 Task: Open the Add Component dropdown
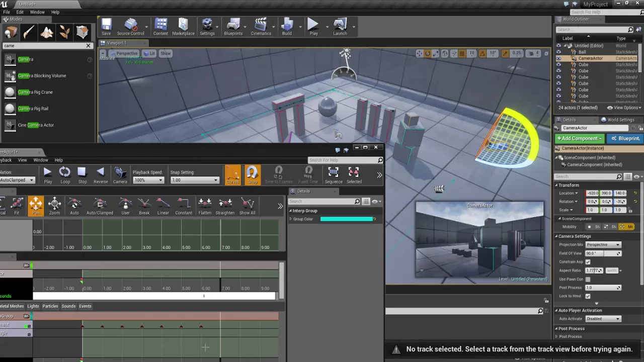tap(580, 138)
